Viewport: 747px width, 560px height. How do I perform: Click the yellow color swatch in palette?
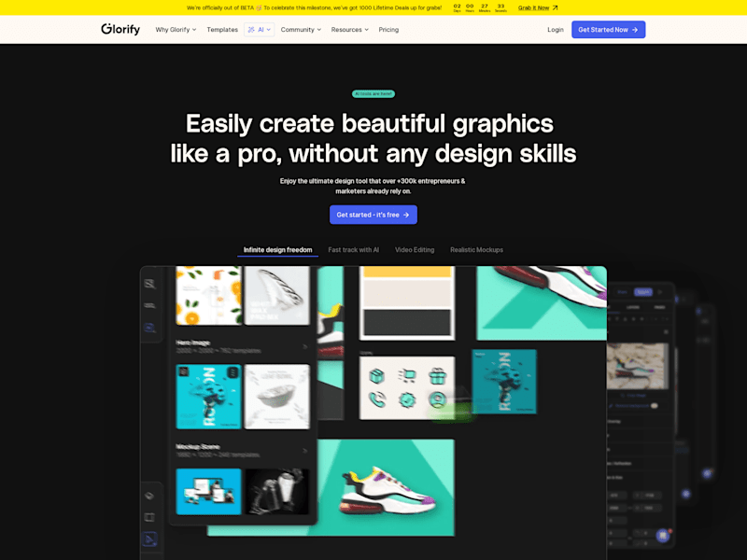tap(407, 272)
